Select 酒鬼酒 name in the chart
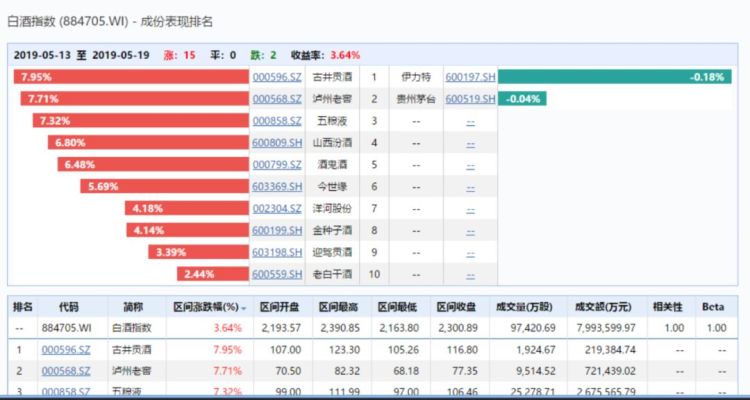Image resolution: width=750 pixels, height=400 pixels. click(332, 165)
